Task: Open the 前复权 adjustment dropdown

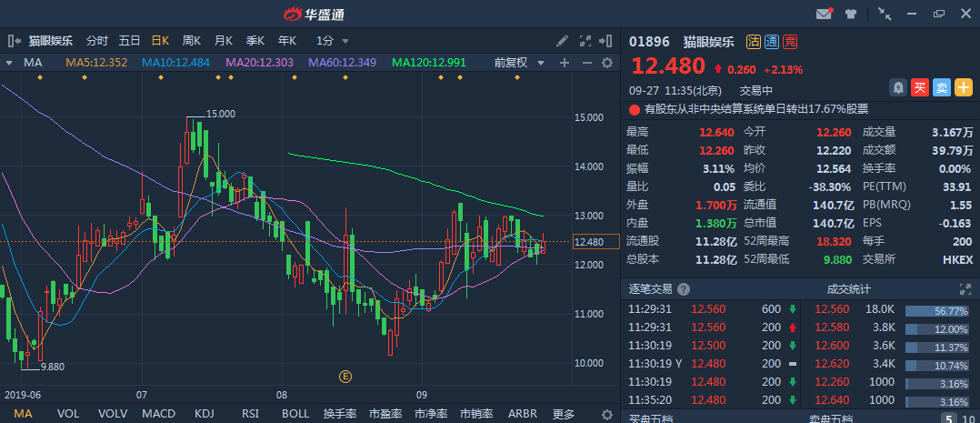Action: pos(519,63)
